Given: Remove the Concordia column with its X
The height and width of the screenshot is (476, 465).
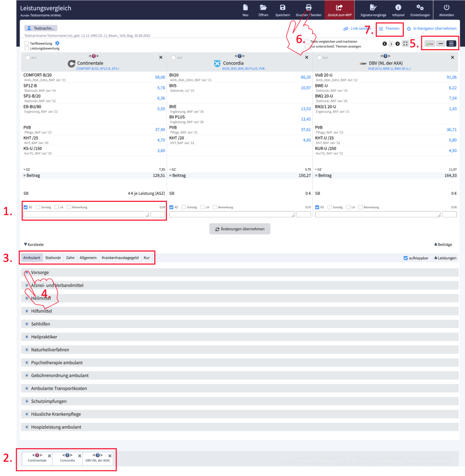Looking at the screenshot, I should (307, 57).
